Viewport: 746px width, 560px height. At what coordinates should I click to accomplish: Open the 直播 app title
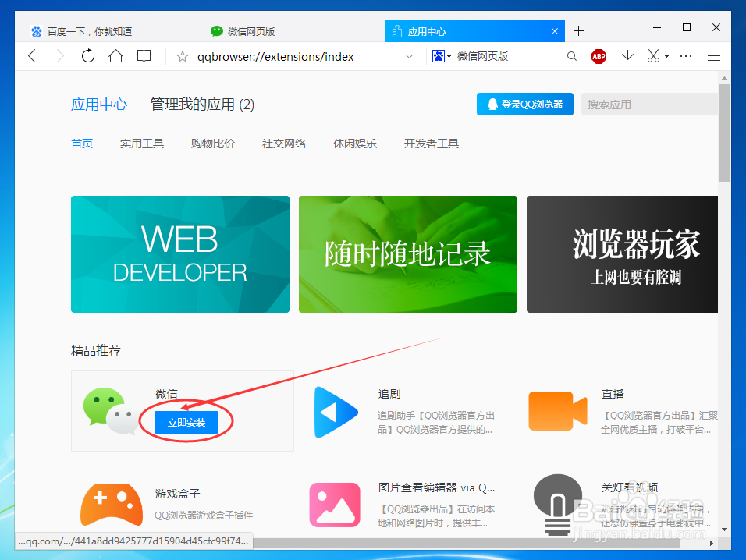[613, 394]
